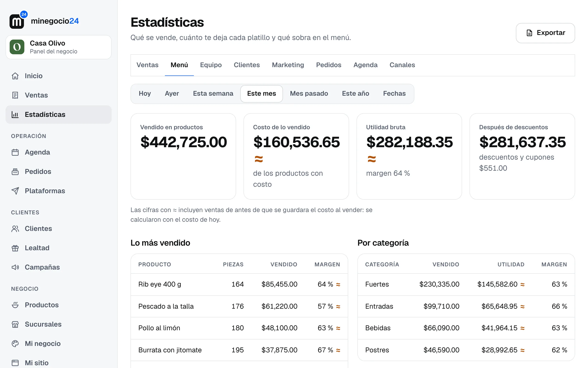Click the Lealtad gift icon
Viewport: 588px width, 368px height.
(x=15, y=248)
